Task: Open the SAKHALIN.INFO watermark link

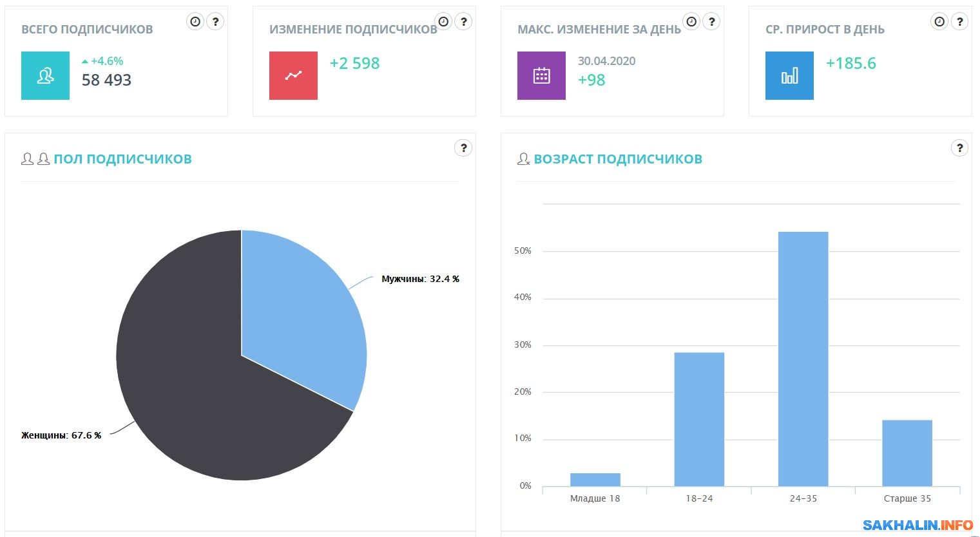Action: pyautogui.click(x=918, y=525)
